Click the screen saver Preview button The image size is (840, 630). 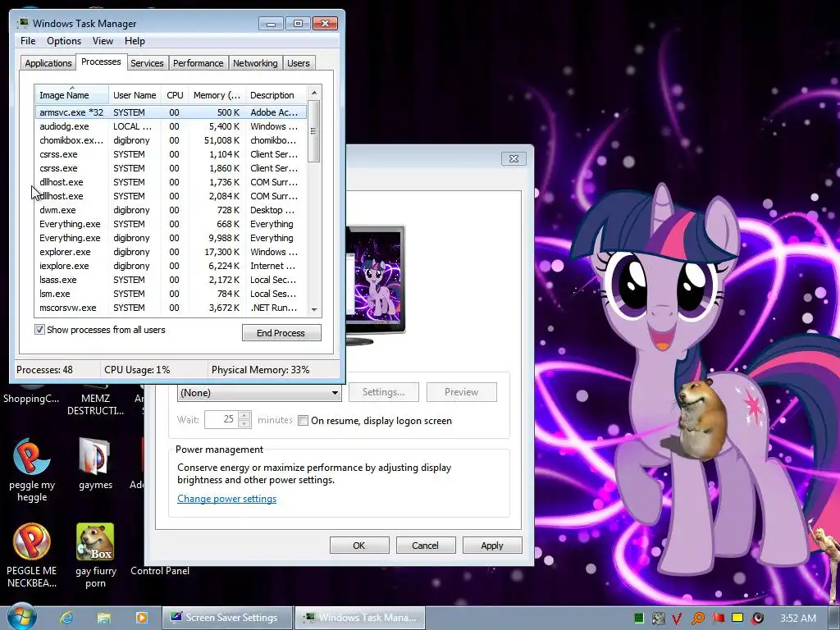click(461, 392)
